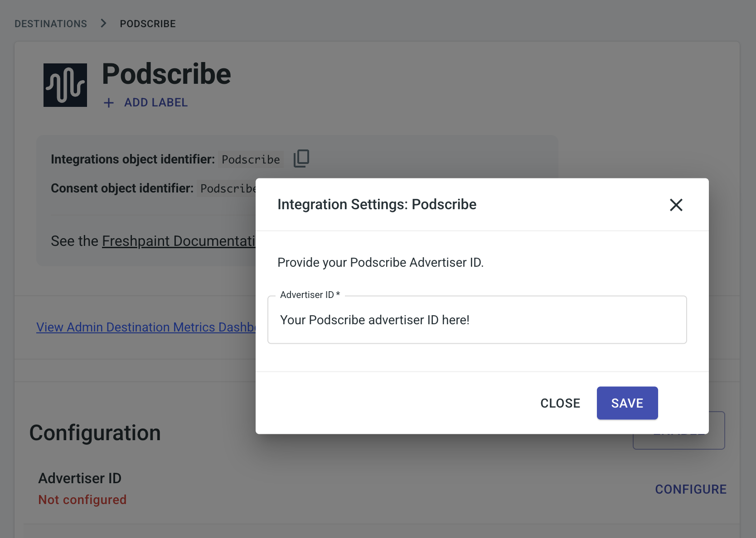
Task: Click the breadcrumb chevron arrow
Action: pos(103,23)
